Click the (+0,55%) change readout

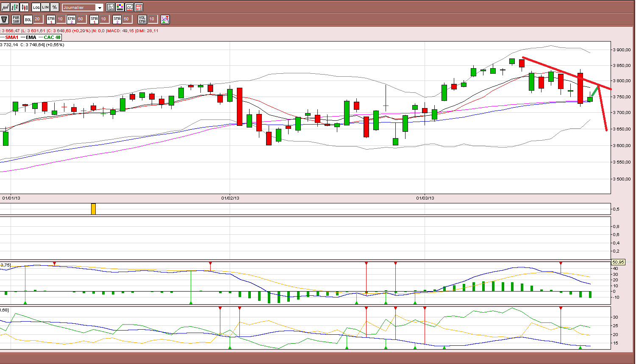[55, 44]
